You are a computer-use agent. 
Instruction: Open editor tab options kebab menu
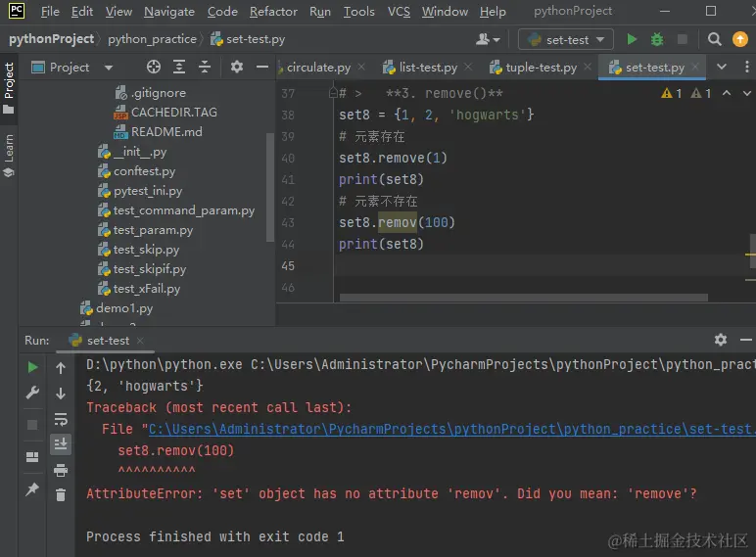click(x=747, y=67)
